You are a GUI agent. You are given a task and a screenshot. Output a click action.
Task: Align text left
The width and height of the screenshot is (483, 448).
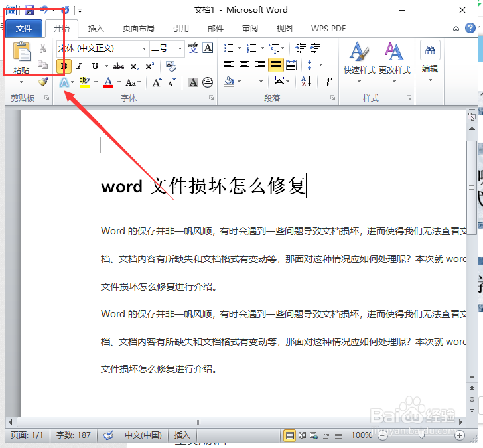[228, 64]
